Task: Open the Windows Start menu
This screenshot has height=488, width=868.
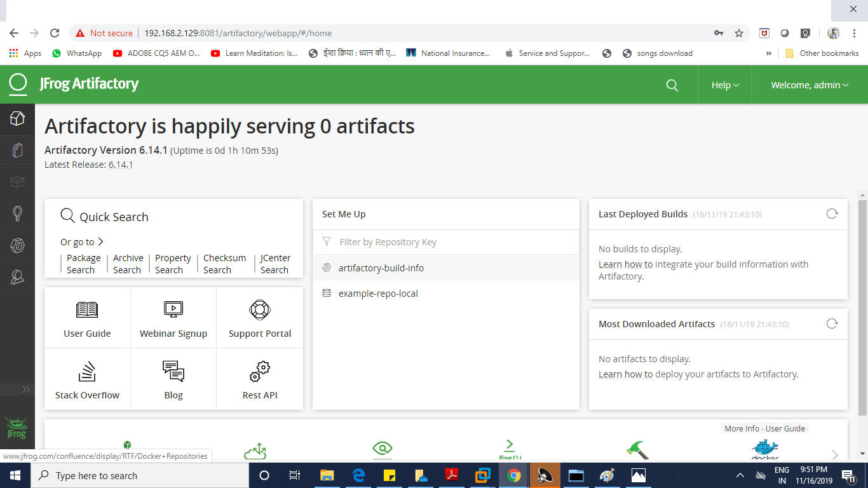Action: click(15, 475)
